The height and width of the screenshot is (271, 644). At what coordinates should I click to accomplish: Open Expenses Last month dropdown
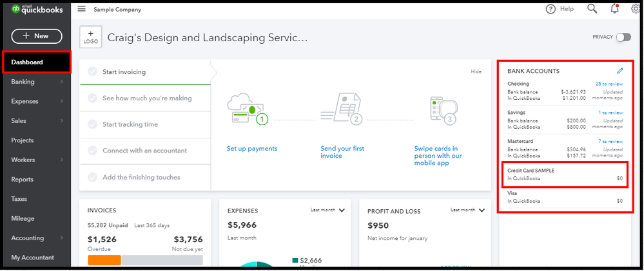tap(327, 210)
